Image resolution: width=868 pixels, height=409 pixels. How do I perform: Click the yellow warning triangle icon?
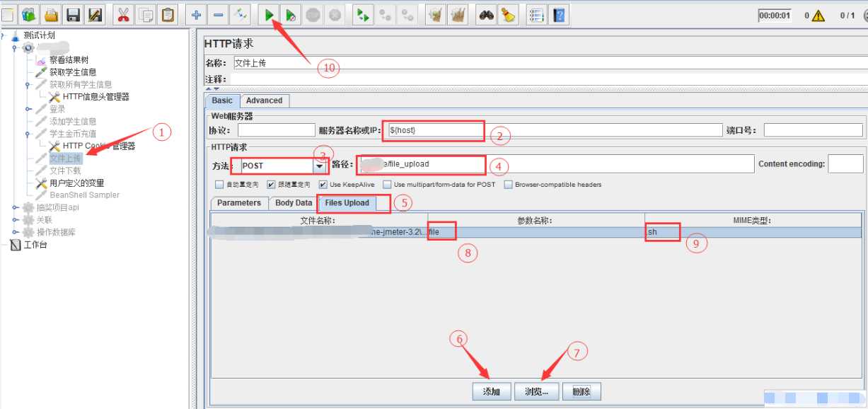click(x=818, y=16)
